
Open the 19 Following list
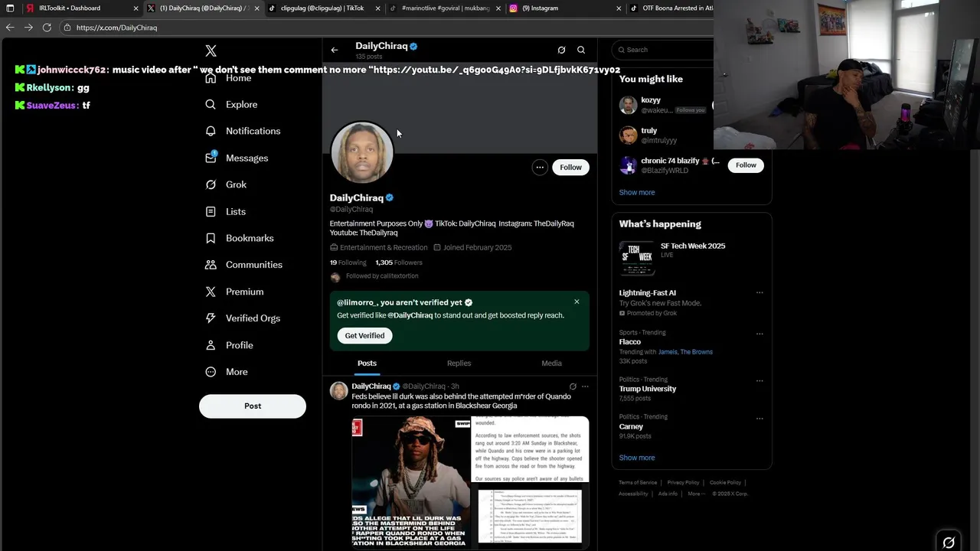(x=348, y=262)
